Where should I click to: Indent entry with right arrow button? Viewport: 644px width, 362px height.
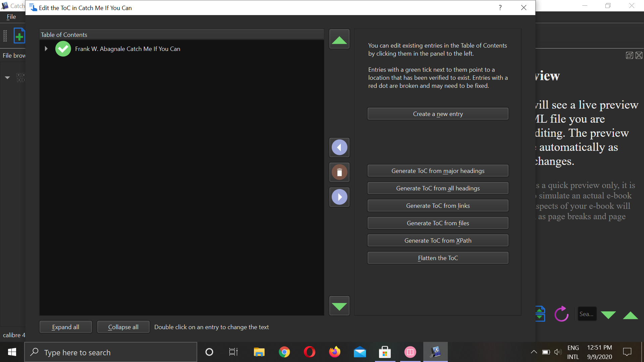(x=339, y=197)
